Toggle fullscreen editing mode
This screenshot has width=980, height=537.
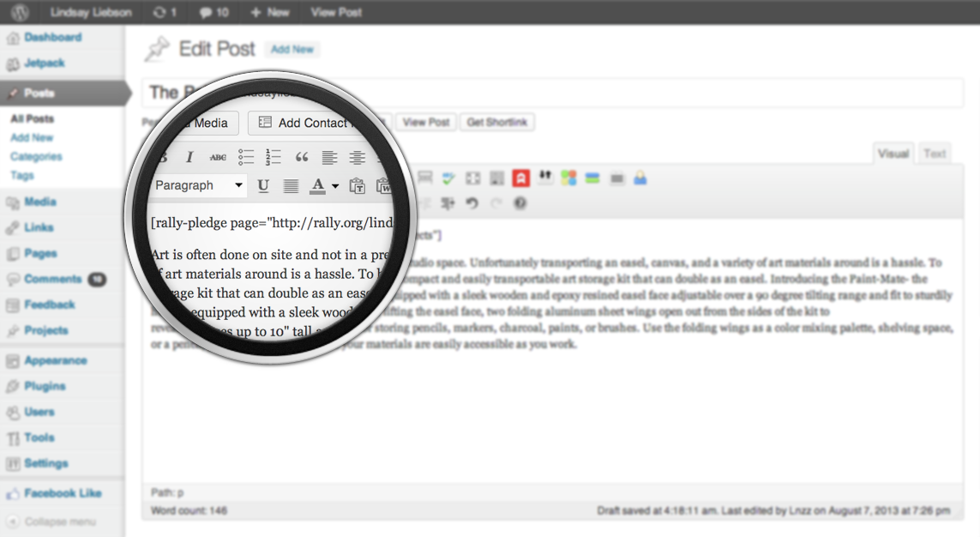(473, 178)
